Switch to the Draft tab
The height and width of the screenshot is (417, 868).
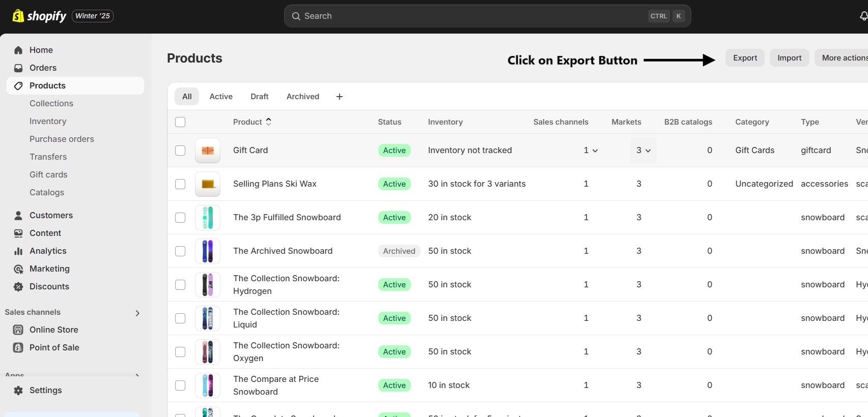tap(260, 97)
